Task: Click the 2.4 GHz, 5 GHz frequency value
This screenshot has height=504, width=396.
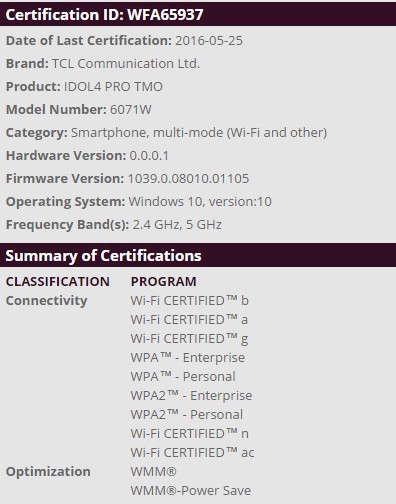Action: [177, 225]
